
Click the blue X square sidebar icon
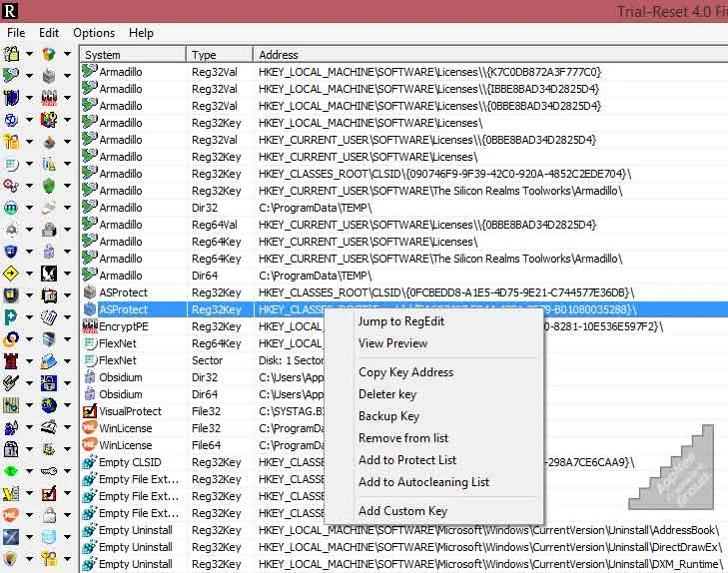(11, 537)
